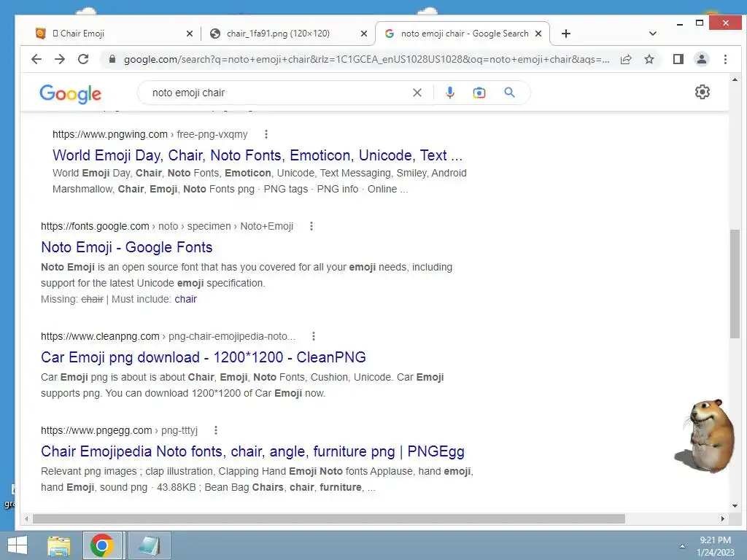Viewport: 747px width, 560px height.
Task: Show hidden system tray icons
Action: [682, 546]
